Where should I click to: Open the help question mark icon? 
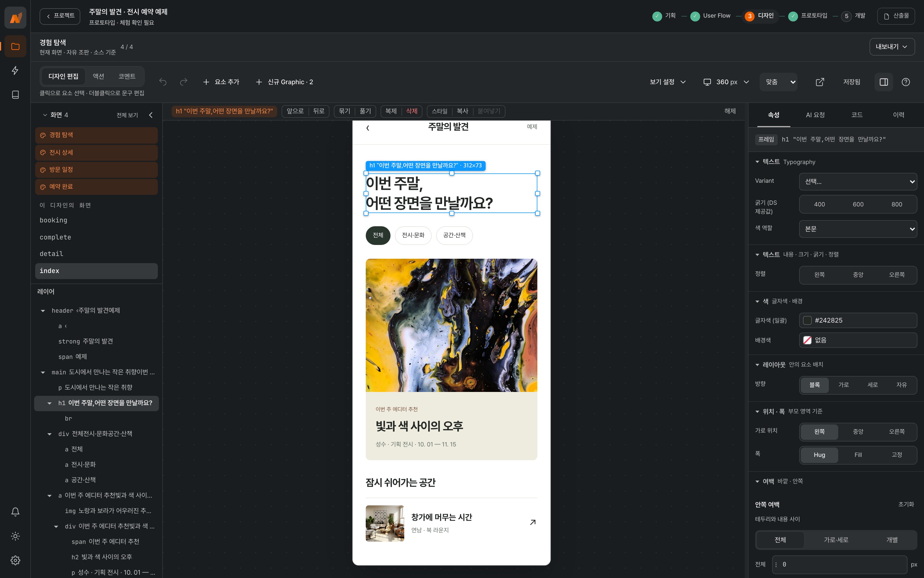click(x=906, y=82)
